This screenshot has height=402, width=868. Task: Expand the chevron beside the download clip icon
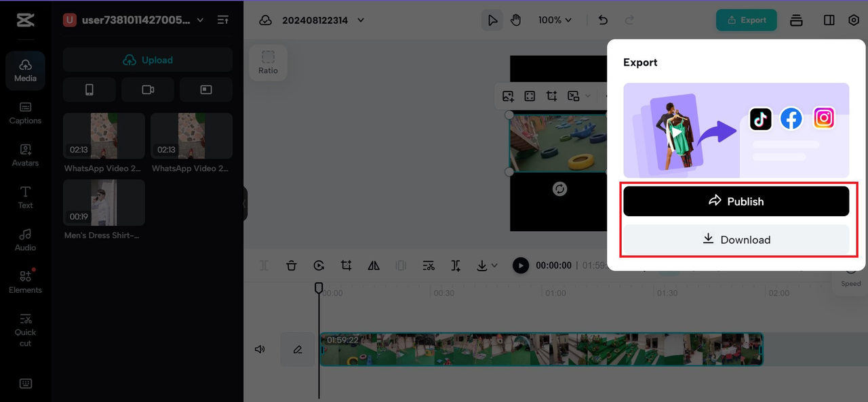(x=494, y=266)
